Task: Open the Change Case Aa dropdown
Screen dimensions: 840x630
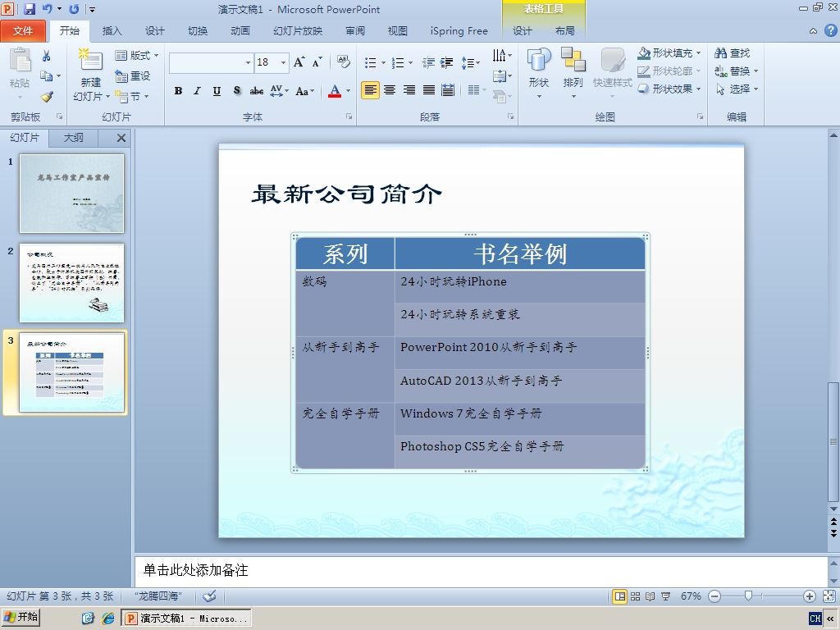Action: click(x=305, y=90)
